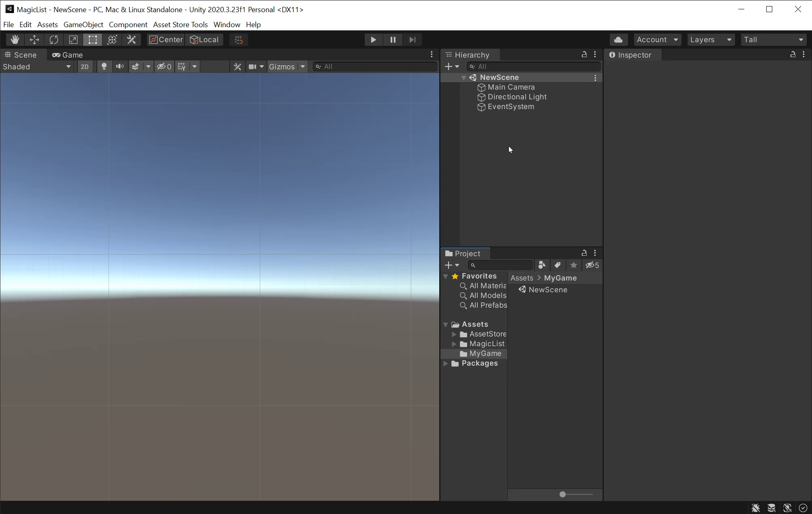Screen dimensions: 812x514
Task: Click Project search field
Action: click(500, 265)
